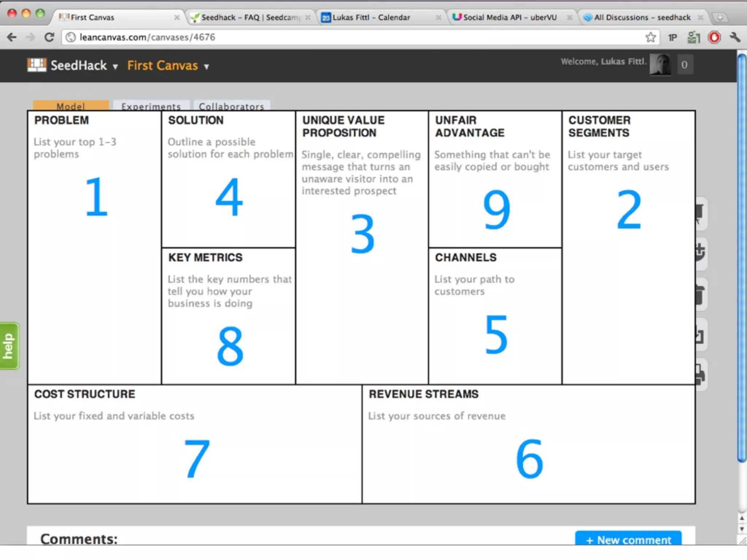747x560 pixels.
Task: Click the blue vertical page scrollbar
Action: pyautogui.click(x=742, y=255)
